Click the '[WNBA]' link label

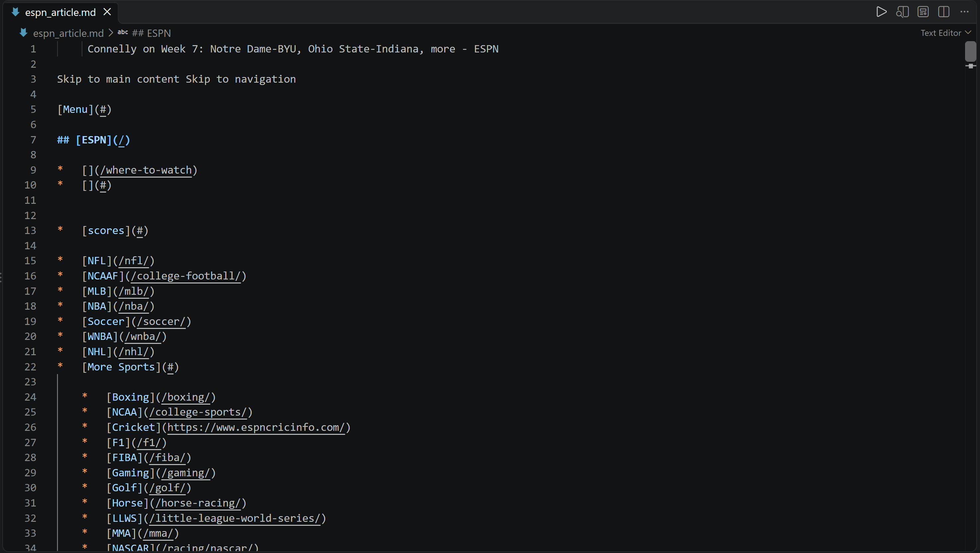tap(100, 337)
